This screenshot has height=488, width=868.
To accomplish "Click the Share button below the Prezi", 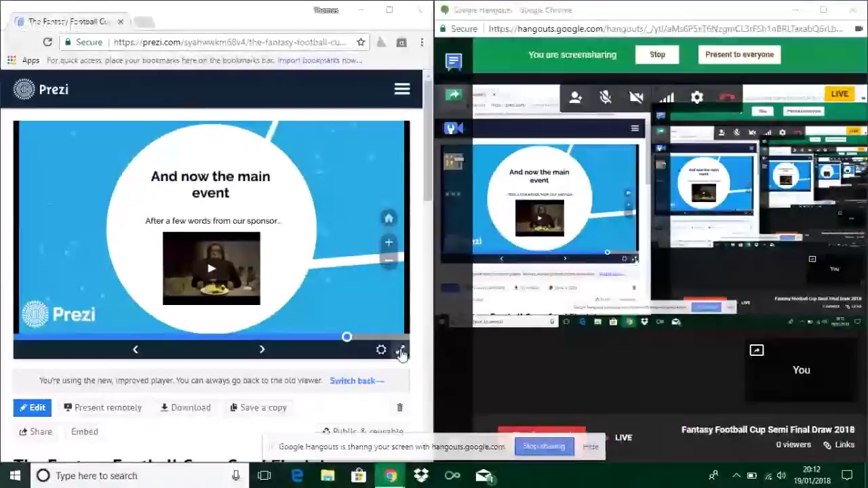I will coord(35,432).
